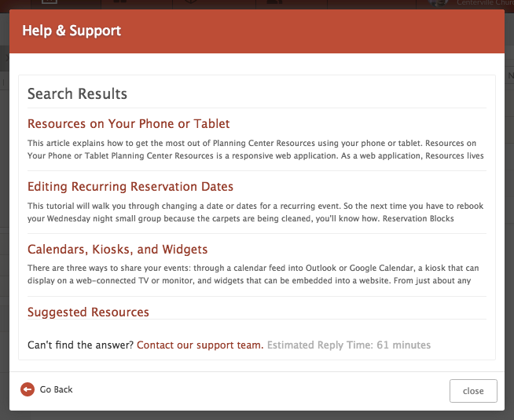Click the description starting 'There are three ways to share'
This screenshot has height=420, width=514.
click(x=253, y=274)
